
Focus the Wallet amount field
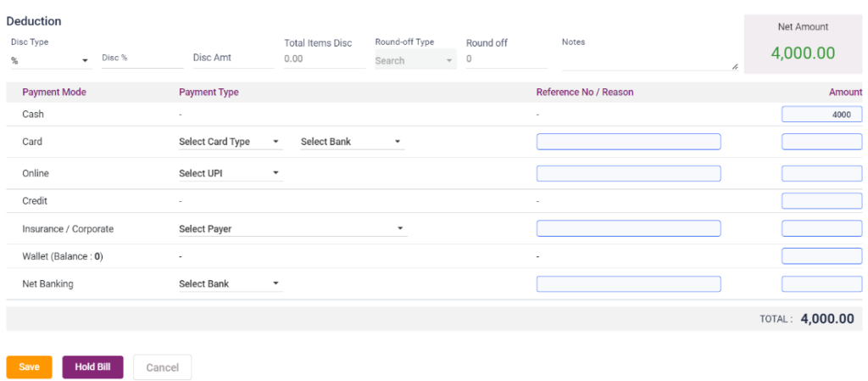[821, 255]
